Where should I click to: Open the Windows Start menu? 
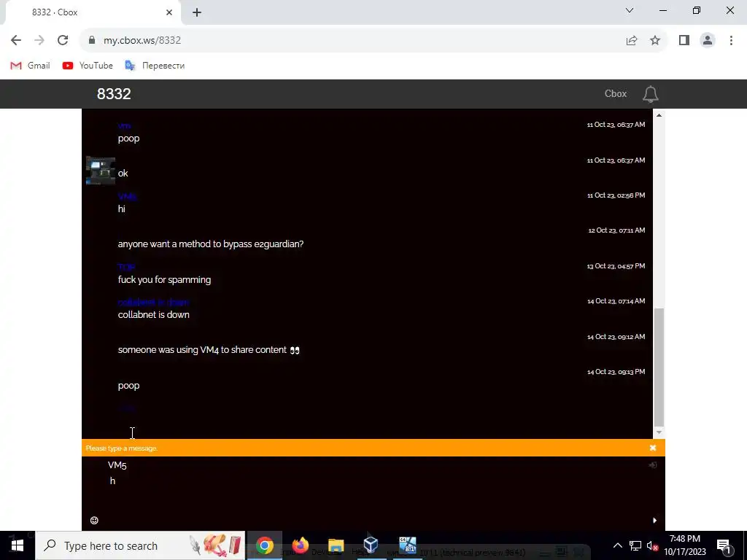click(18, 545)
